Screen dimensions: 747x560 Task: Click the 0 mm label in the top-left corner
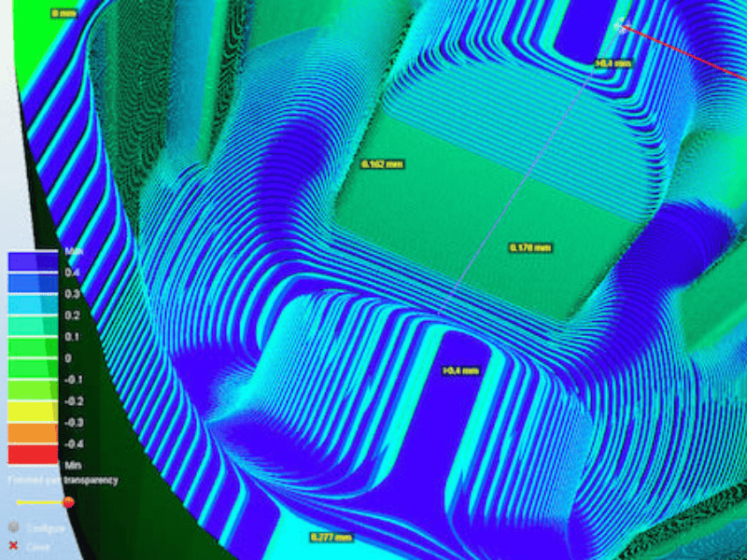click(x=64, y=13)
